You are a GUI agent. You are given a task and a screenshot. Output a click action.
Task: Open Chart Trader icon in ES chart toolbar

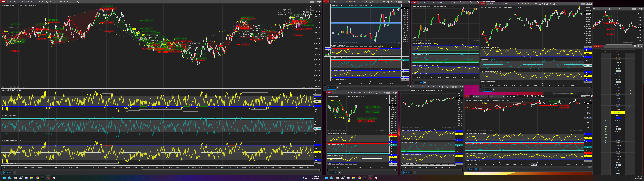[x=64, y=2]
